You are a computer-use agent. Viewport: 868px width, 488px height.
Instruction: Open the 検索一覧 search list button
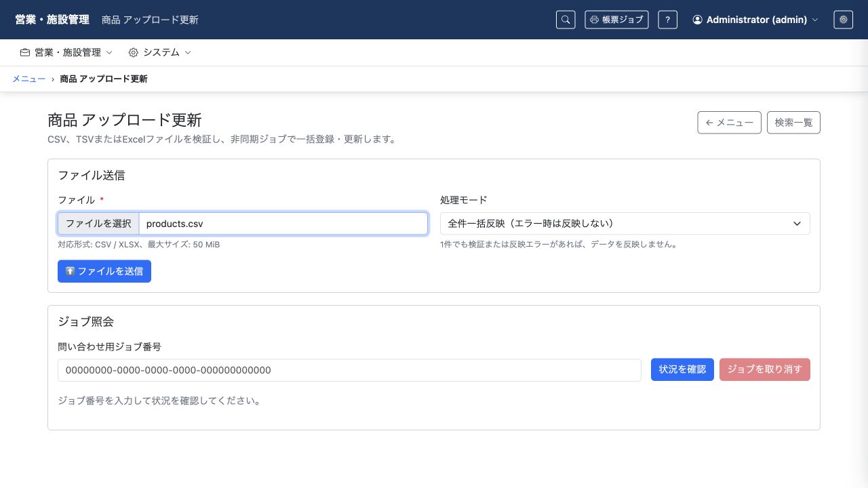point(793,123)
